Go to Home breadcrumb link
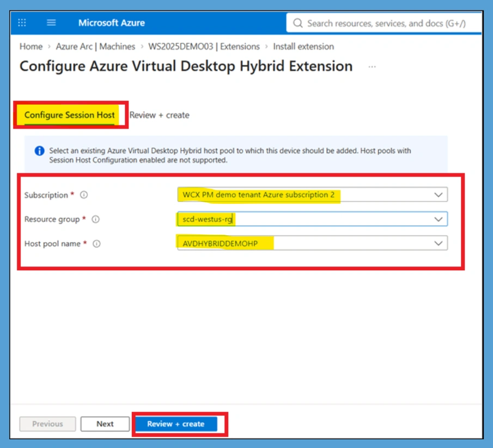The width and height of the screenshot is (493, 448). tap(31, 46)
